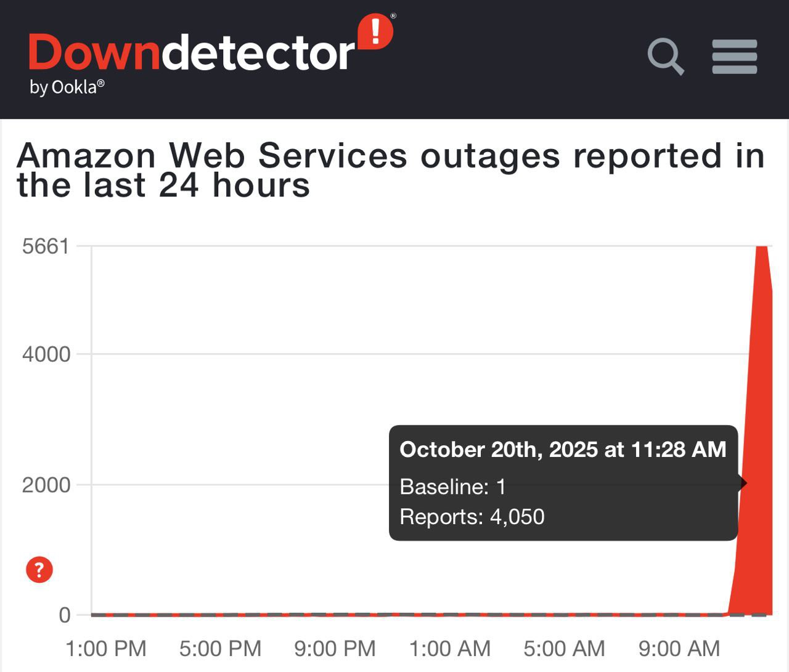Image resolution: width=789 pixels, height=672 pixels.
Task: Click the 5:00 AM x-axis label
Action: click(564, 649)
